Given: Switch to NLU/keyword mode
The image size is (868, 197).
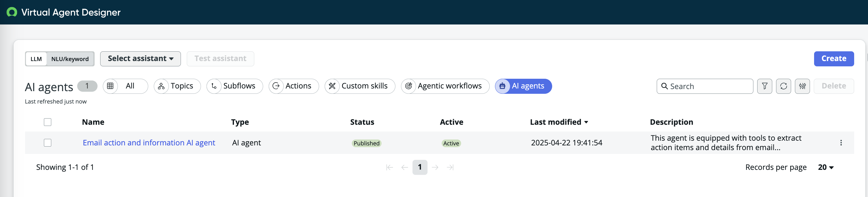Looking at the screenshot, I should [70, 59].
